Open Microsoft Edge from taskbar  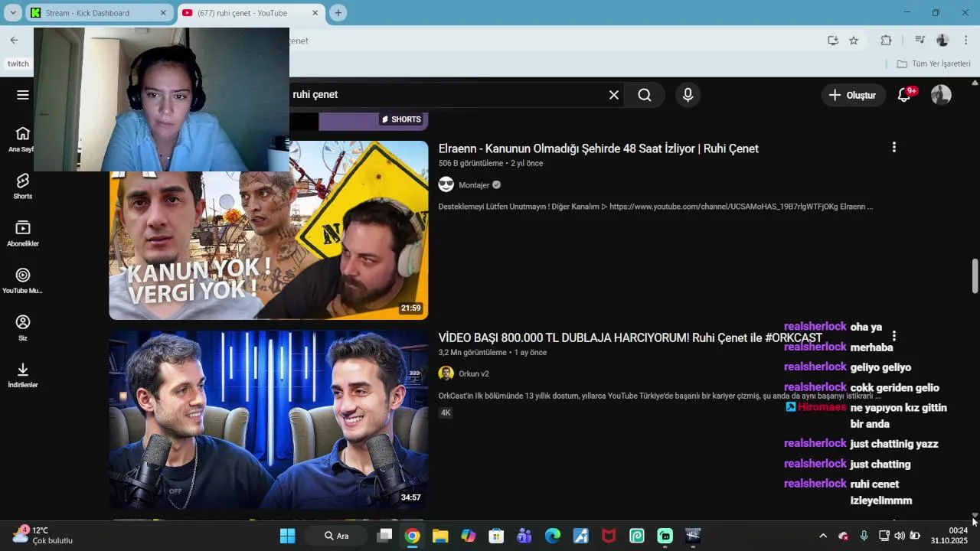553,536
